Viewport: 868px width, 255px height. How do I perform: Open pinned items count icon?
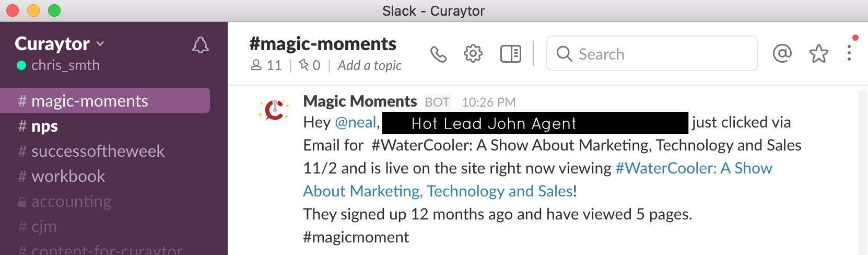309,65
